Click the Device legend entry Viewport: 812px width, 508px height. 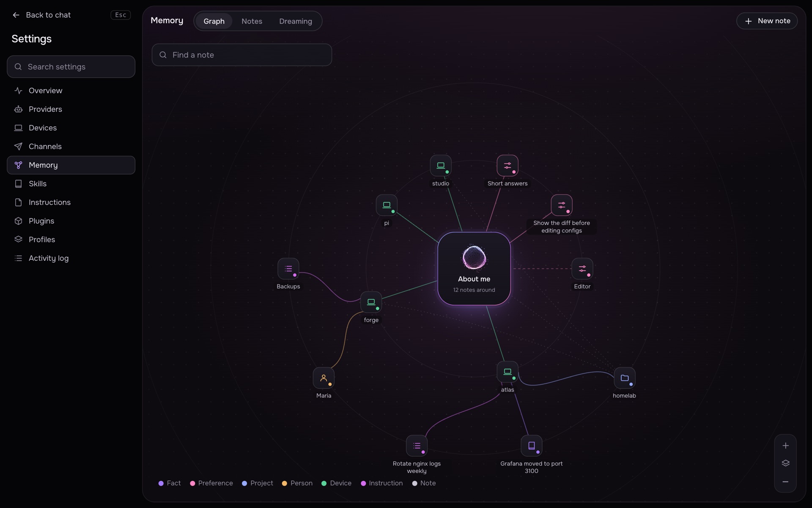337,483
